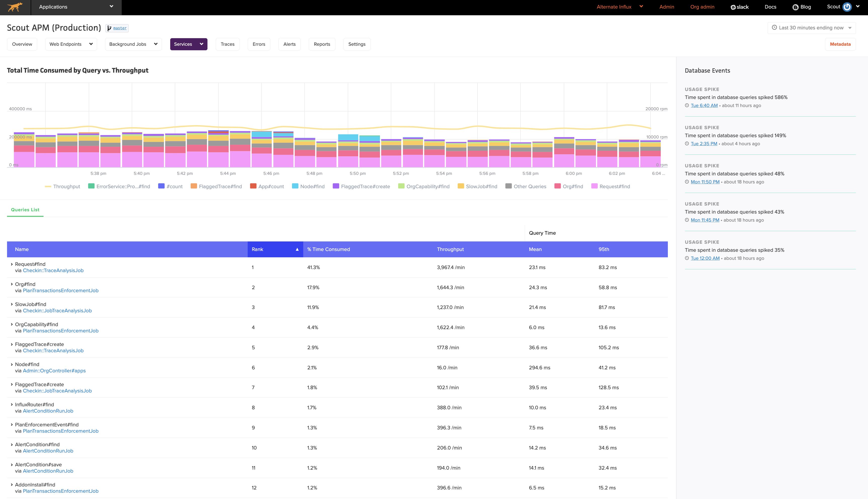Open the Last 30 minutes time range selector
The height and width of the screenshot is (499, 868).
click(811, 28)
